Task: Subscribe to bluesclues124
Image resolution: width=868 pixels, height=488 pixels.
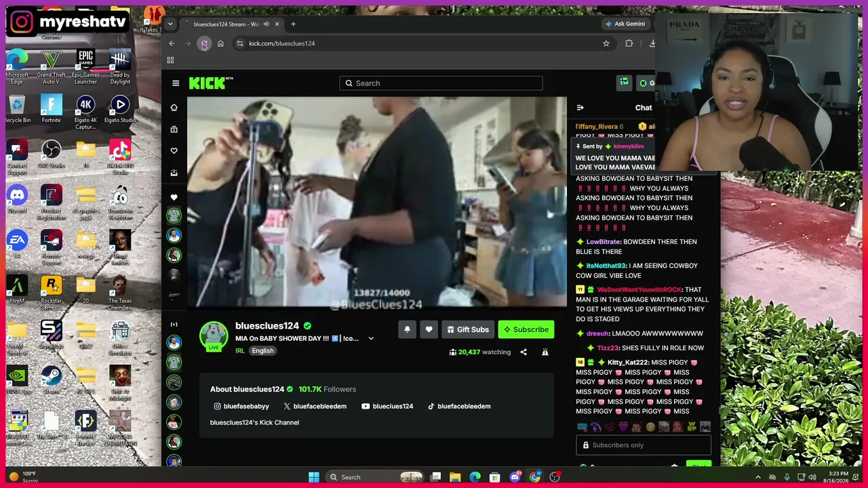Action: click(x=526, y=329)
